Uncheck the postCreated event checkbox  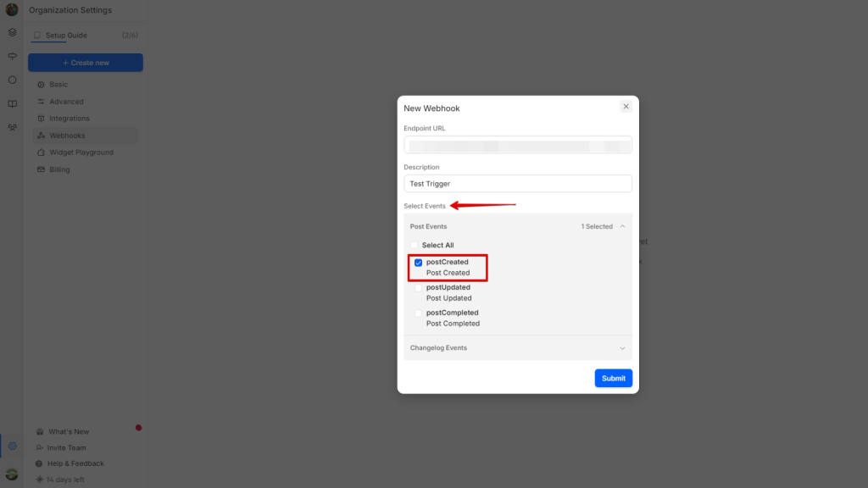(x=418, y=263)
